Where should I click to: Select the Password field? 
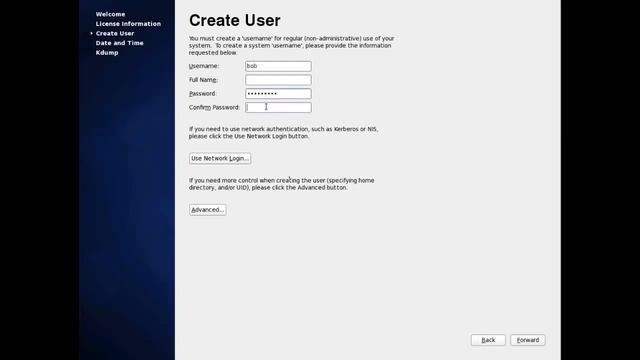pos(278,94)
